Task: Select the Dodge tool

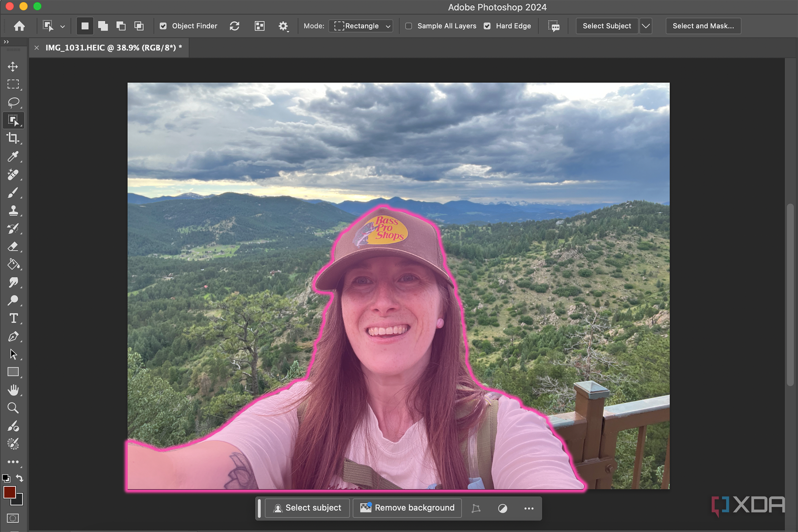Action: click(13, 301)
